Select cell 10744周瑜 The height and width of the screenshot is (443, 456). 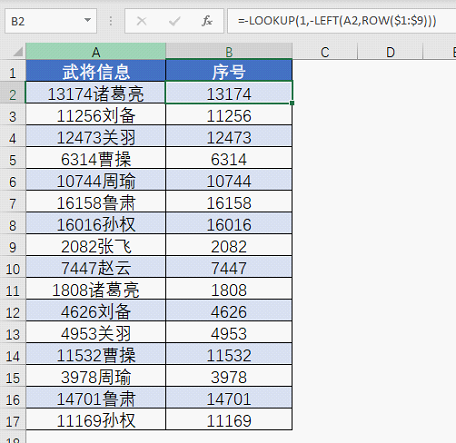96,180
